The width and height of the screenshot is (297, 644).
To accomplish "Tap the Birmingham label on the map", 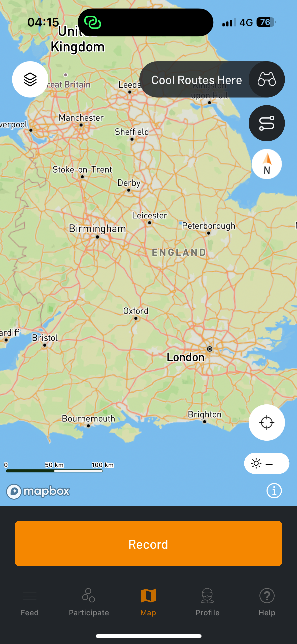I will coord(97,229).
